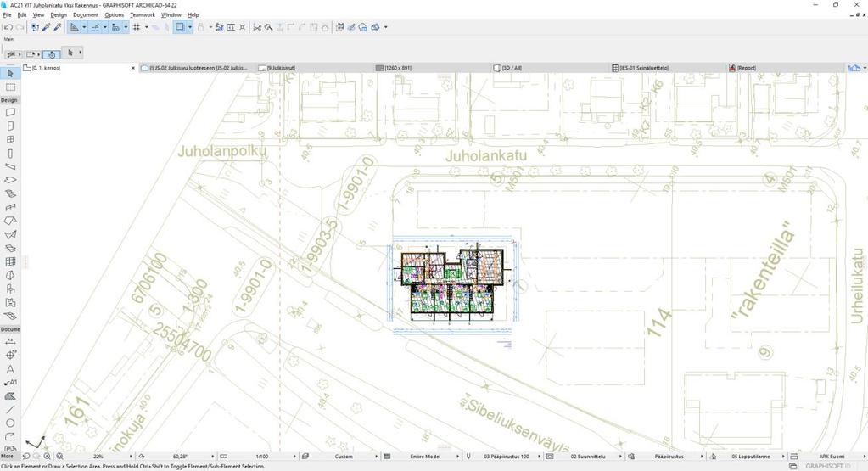Image resolution: width=868 pixels, height=471 pixels.
Task: Click the Undo arrow in the toolbar
Action: coord(8,27)
